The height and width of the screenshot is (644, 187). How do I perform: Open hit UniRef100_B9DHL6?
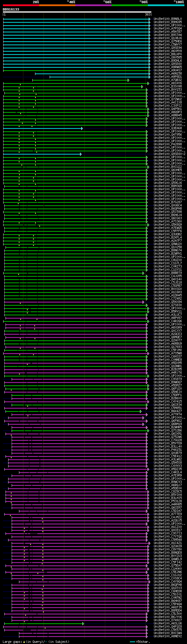click(x=168, y=61)
